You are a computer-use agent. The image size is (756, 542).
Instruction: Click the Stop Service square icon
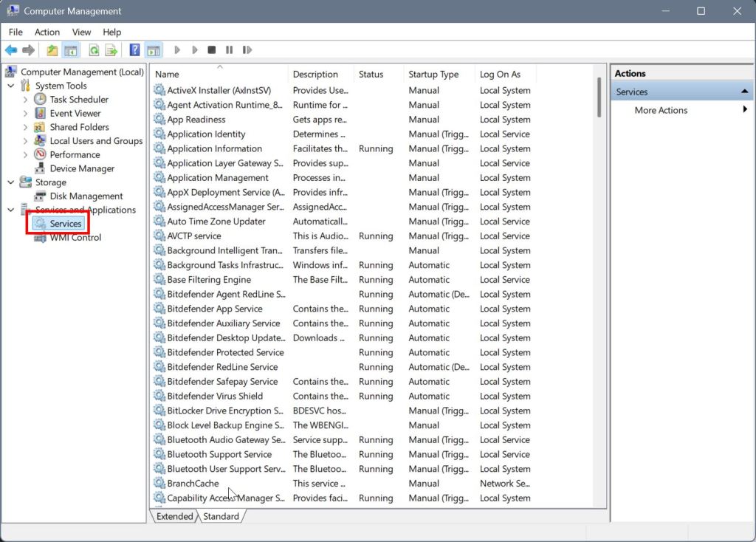[x=212, y=49]
